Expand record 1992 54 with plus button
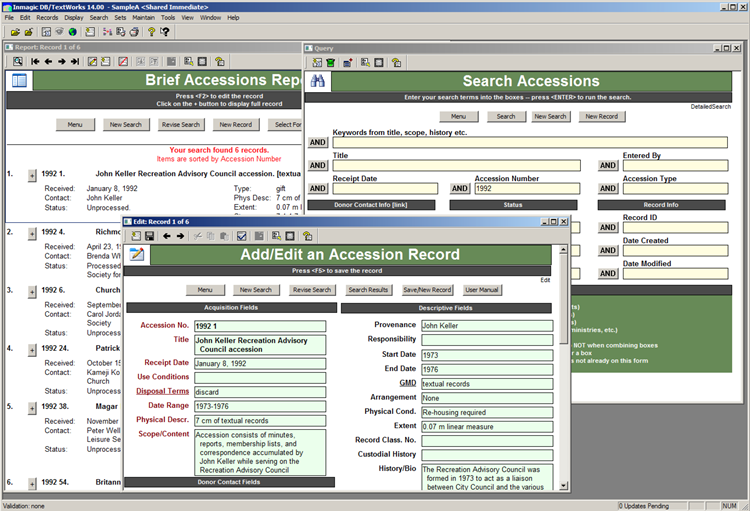 click(32, 484)
